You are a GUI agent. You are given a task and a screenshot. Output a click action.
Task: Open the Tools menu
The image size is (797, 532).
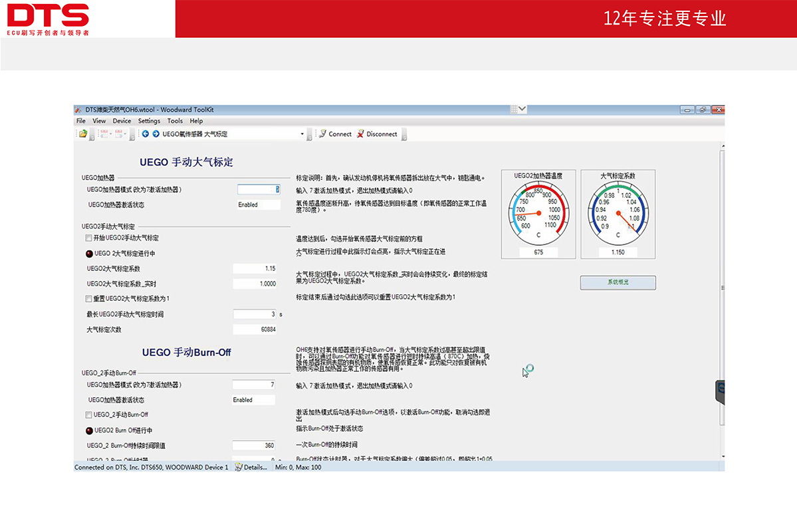pos(175,122)
